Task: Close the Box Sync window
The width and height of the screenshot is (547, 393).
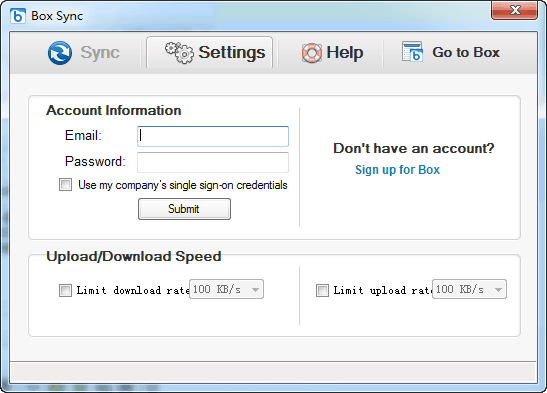Action: pyautogui.click(x=515, y=10)
